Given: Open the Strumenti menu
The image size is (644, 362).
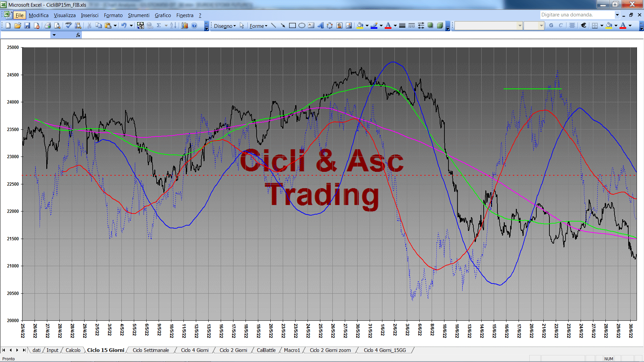Looking at the screenshot, I should pos(139,15).
